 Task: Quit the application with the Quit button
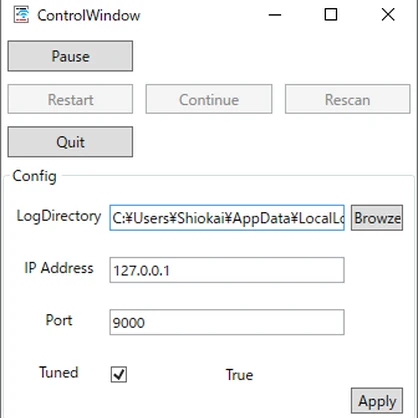(70, 142)
